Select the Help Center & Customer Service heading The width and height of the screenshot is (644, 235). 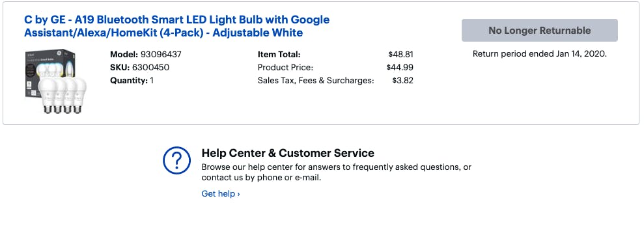pos(288,153)
